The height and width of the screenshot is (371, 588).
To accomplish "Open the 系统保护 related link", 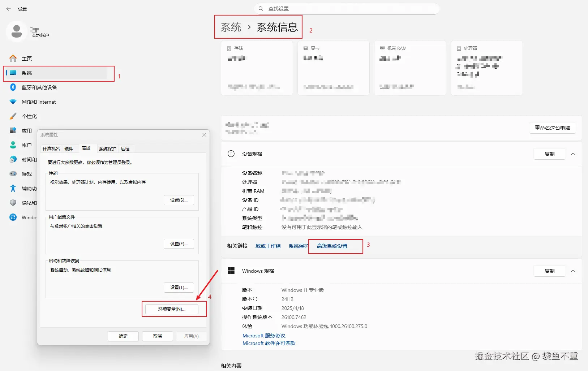I will click(299, 246).
